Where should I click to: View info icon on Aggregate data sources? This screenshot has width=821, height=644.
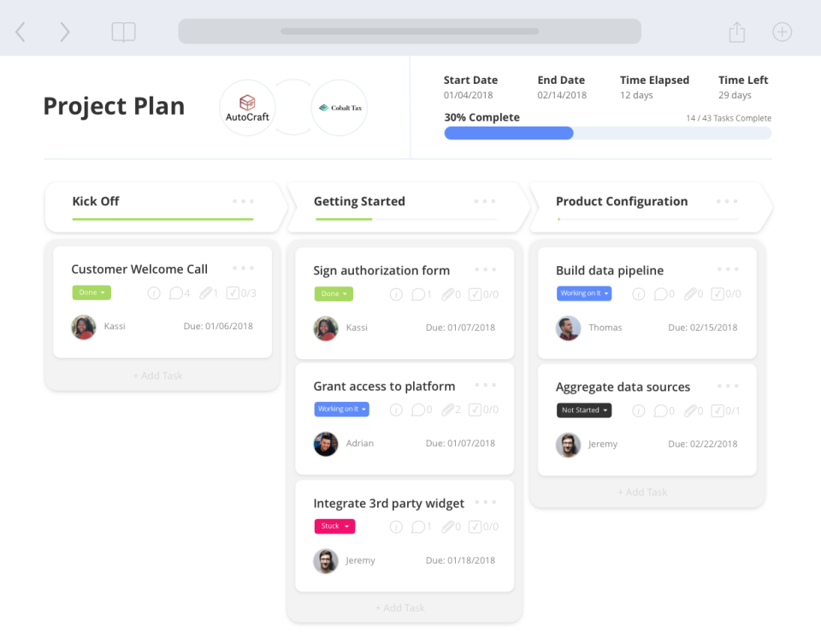click(639, 411)
